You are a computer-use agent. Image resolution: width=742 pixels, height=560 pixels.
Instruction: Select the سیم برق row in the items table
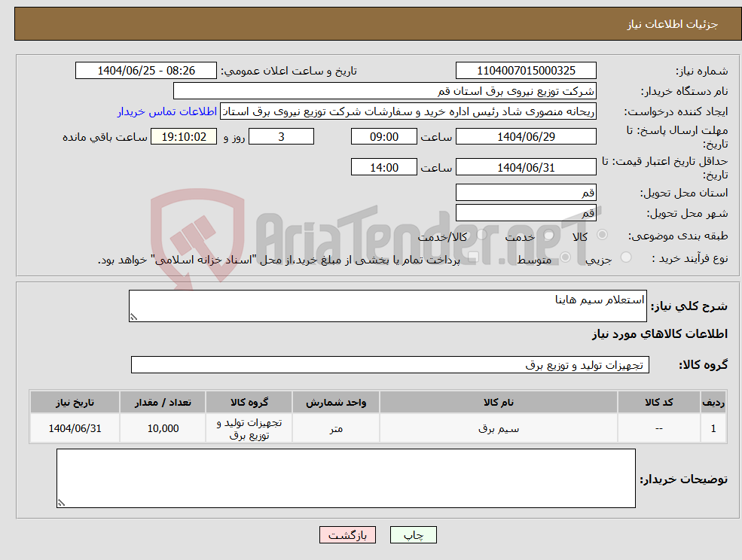[497, 428]
